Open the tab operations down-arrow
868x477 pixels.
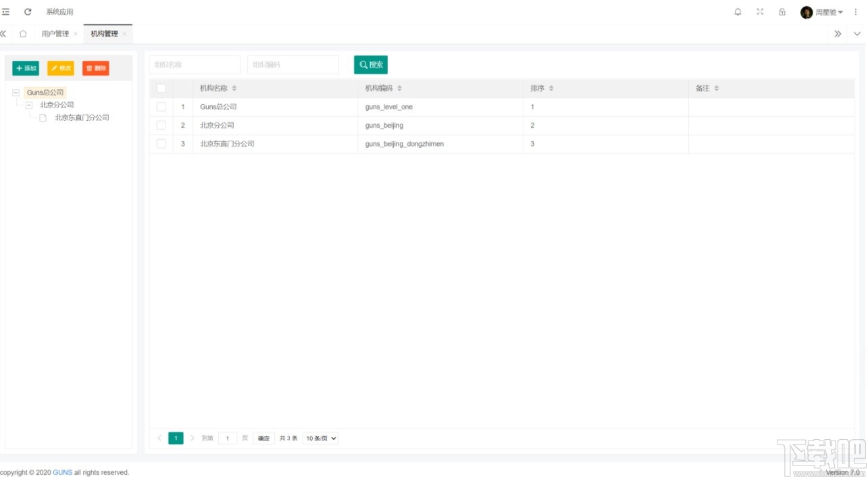coord(858,34)
